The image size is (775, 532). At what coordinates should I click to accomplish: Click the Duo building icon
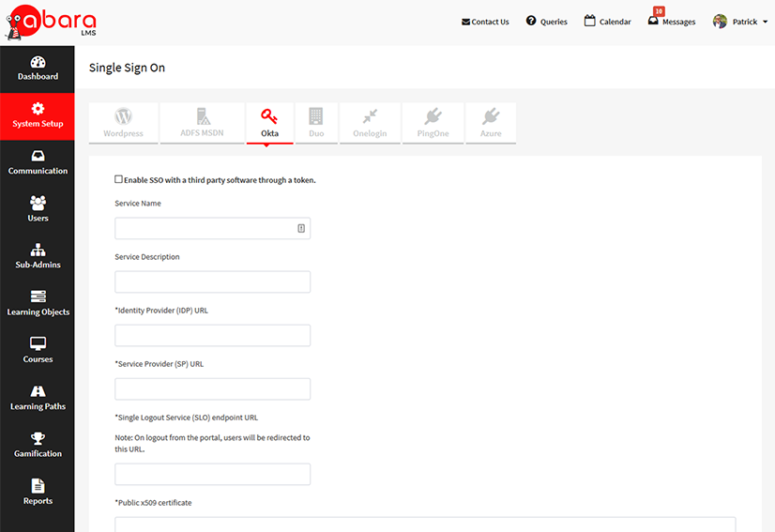tap(316, 116)
